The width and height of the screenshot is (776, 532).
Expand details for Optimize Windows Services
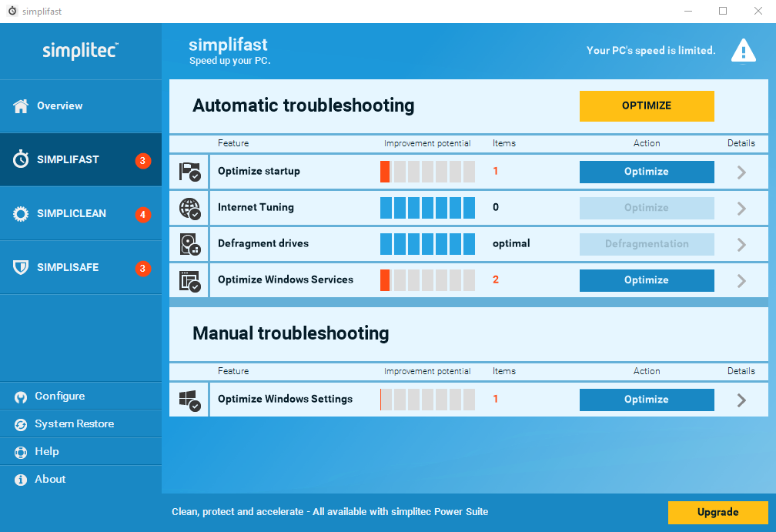point(741,280)
